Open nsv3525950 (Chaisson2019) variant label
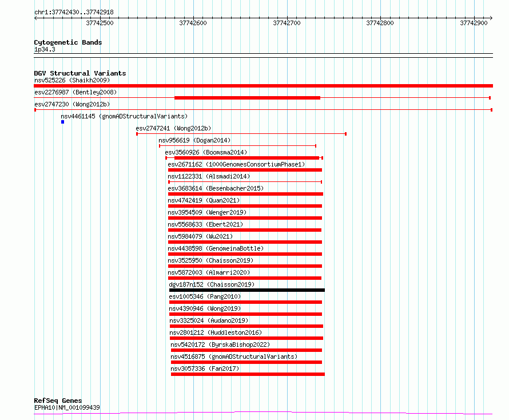 pyautogui.click(x=210, y=260)
